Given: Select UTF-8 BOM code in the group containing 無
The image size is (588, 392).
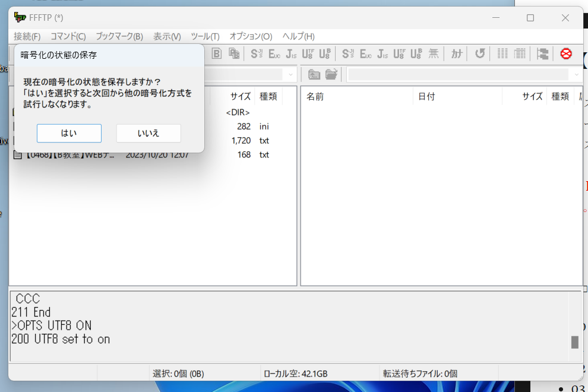Looking at the screenshot, I should pyautogui.click(x=416, y=53).
